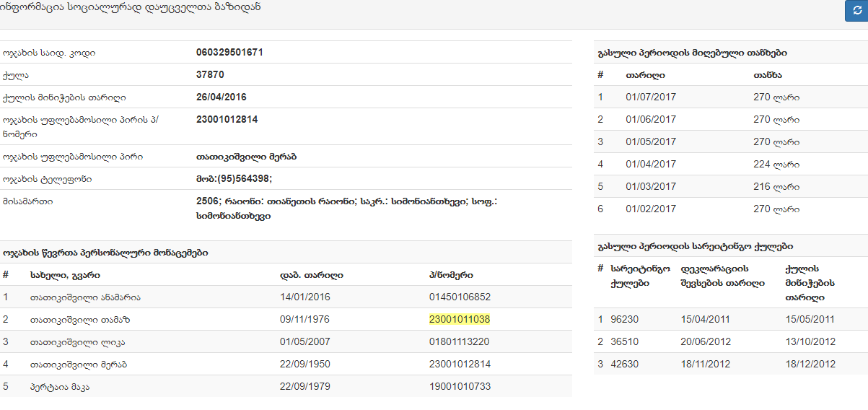
Task: Click the 224 ლარი payment amount
Action: 776,165
